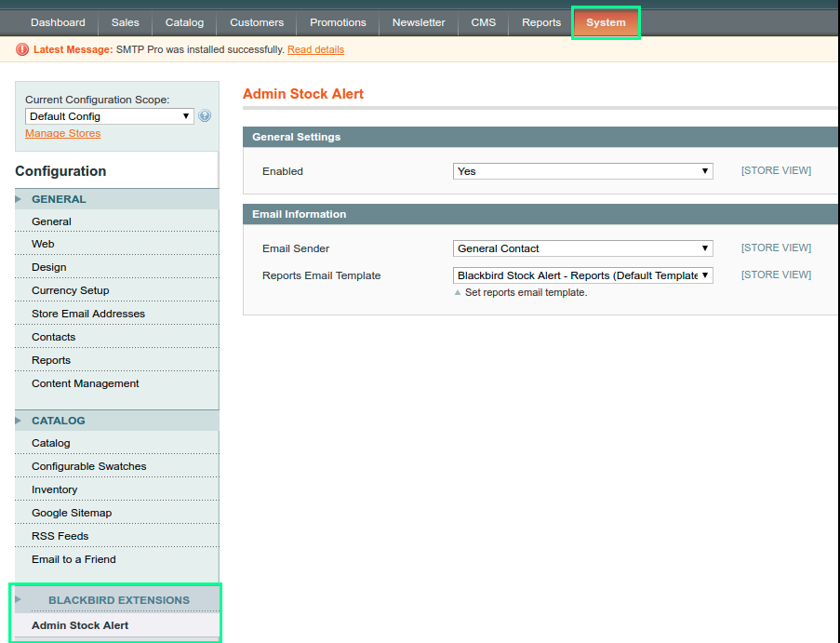840x643 pixels.
Task: Open Reports in the configuration sidebar
Action: pyautogui.click(x=117, y=360)
